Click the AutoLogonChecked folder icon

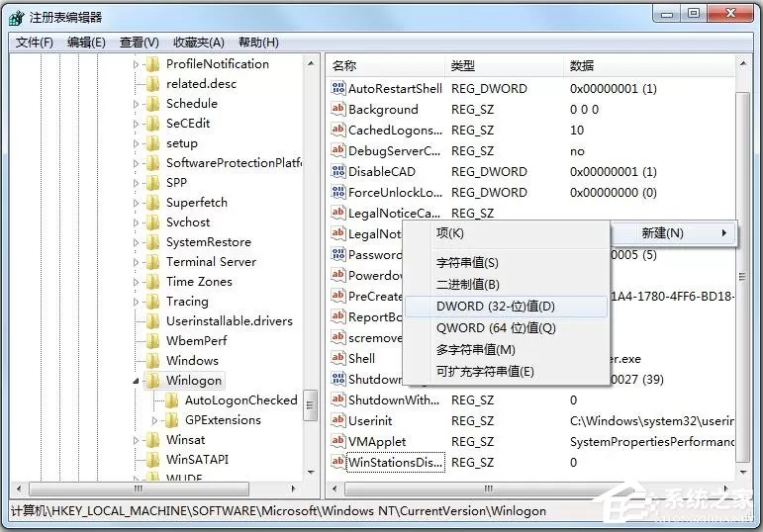coord(171,400)
